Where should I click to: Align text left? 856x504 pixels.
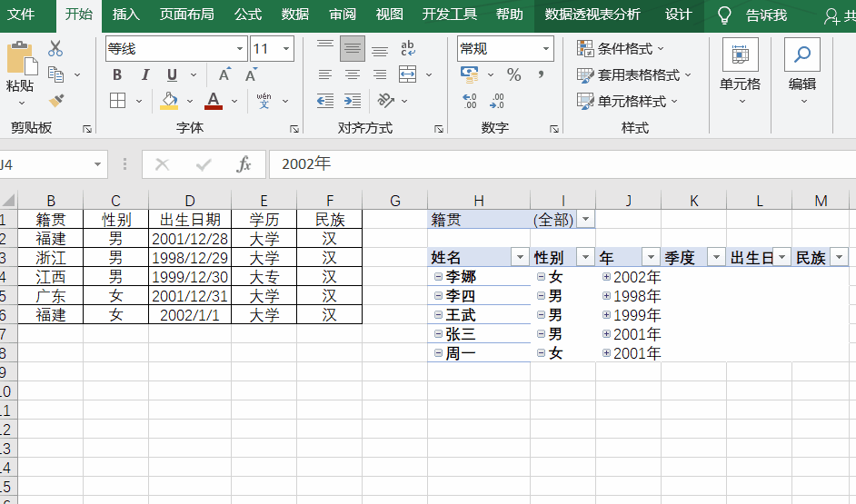pos(325,74)
